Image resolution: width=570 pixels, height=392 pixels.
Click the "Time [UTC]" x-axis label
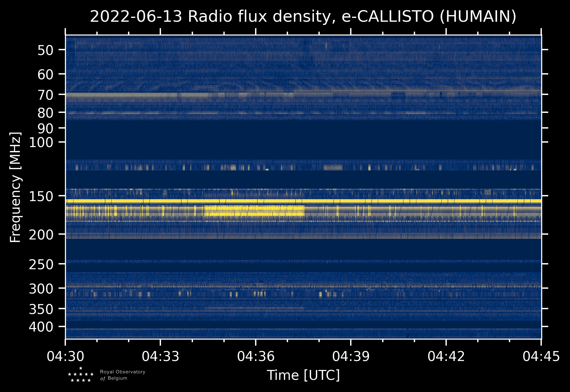pyautogui.click(x=303, y=375)
